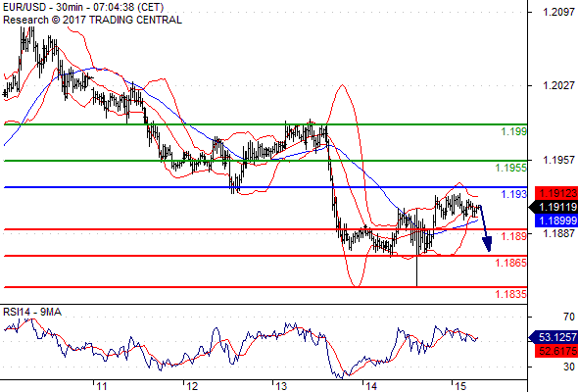578x392 pixels.
Task: Click the RSI 70 overbought level label
Action: click(x=569, y=317)
